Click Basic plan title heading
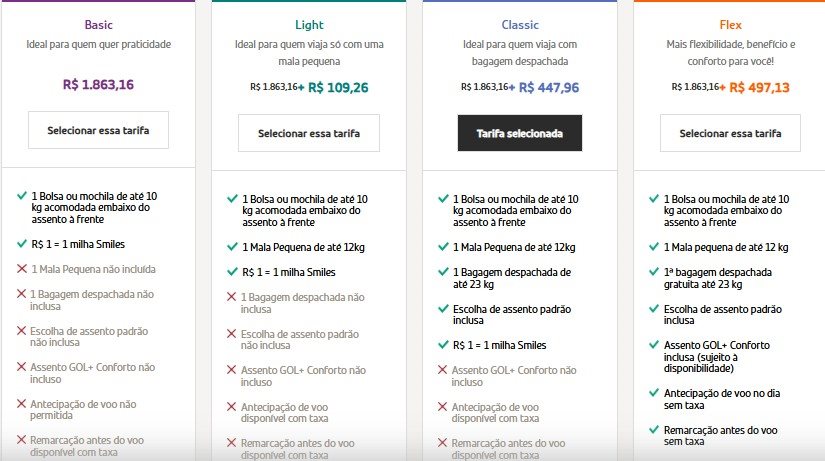 99,24
